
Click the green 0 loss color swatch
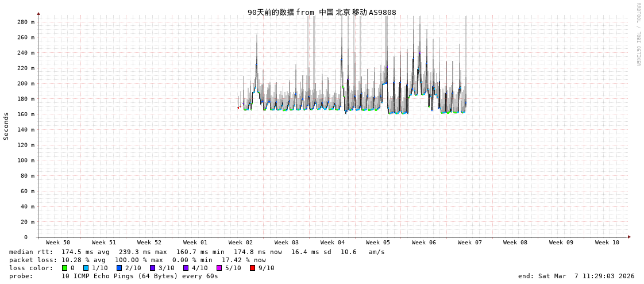pos(64,268)
